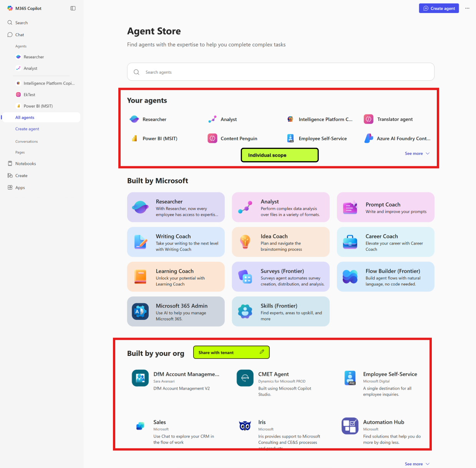Expand See more under Your agents

(416, 153)
